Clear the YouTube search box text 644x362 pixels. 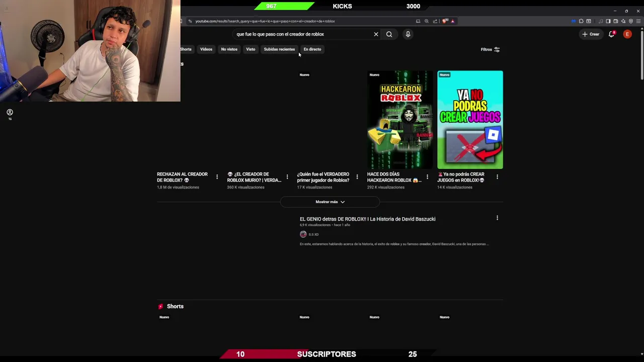point(376,34)
